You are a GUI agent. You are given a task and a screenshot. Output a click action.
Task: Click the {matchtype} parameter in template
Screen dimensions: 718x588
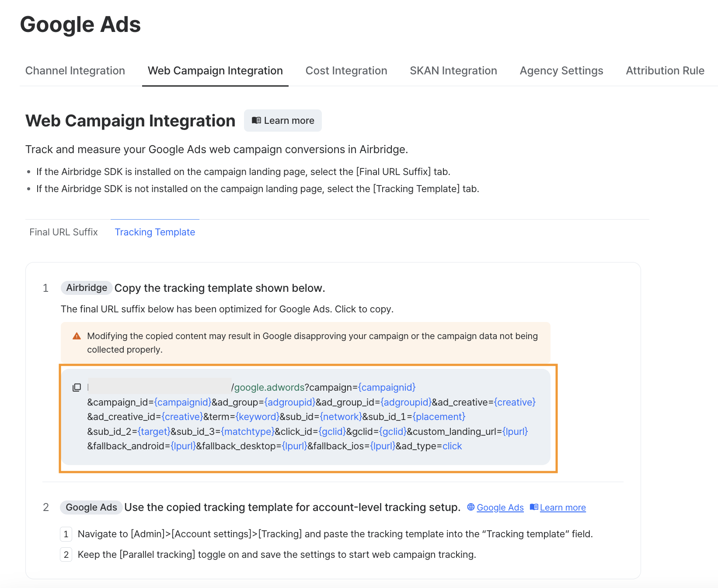[x=247, y=432]
